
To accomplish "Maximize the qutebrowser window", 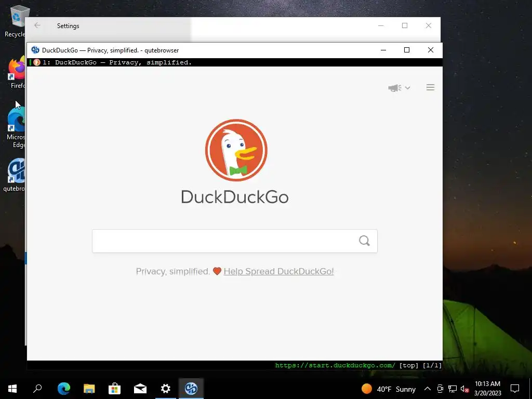I will 407,50.
